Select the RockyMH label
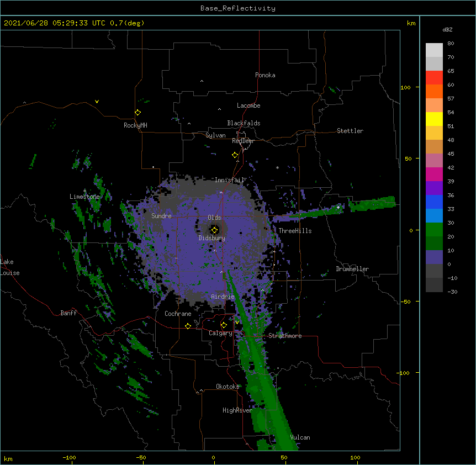The height and width of the screenshot is (465, 476). point(135,125)
